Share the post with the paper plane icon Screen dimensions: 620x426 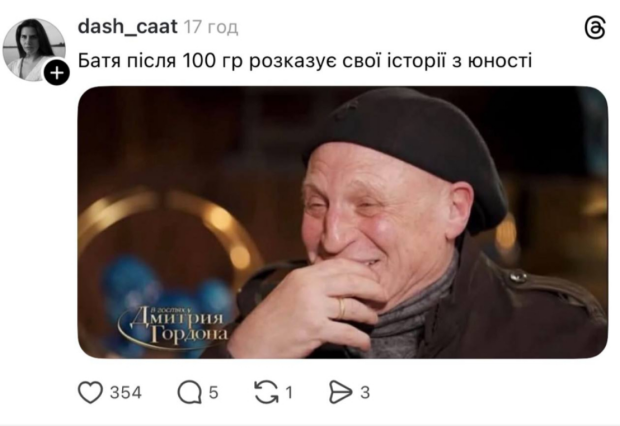tap(340, 392)
